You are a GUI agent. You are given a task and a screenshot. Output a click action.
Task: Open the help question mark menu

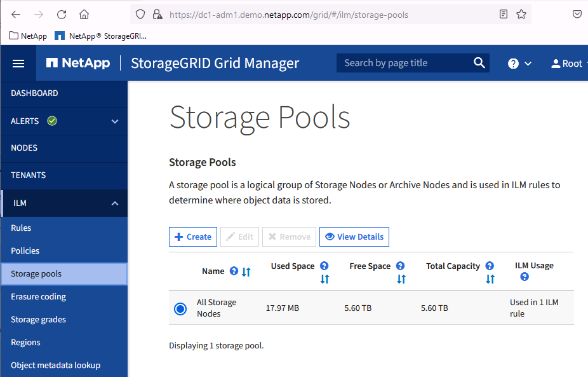click(519, 64)
